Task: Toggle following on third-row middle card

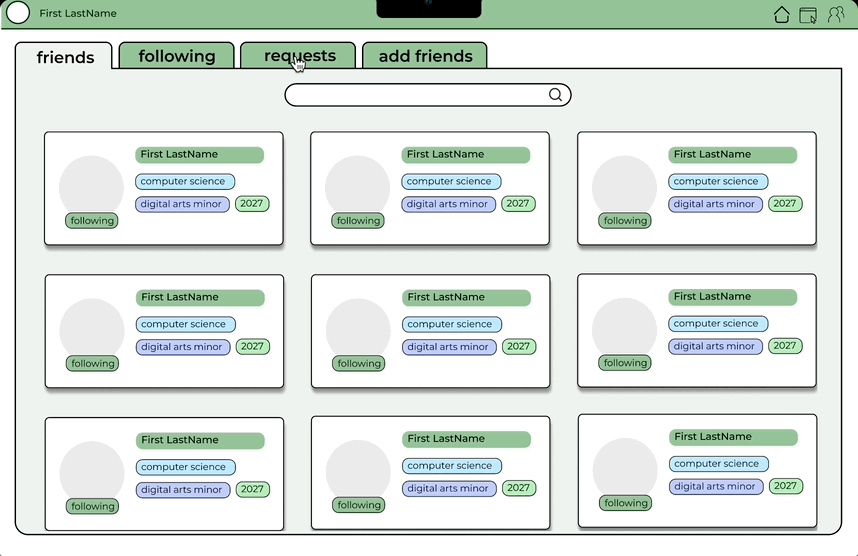Action: (x=358, y=505)
